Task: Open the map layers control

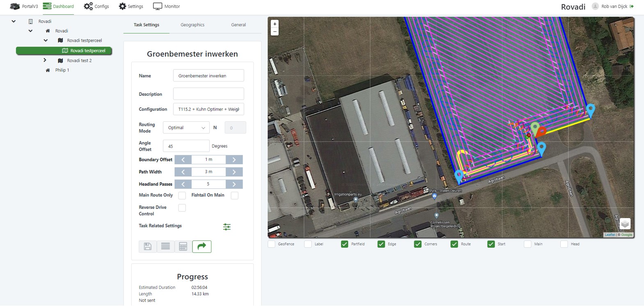Action: click(x=625, y=224)
